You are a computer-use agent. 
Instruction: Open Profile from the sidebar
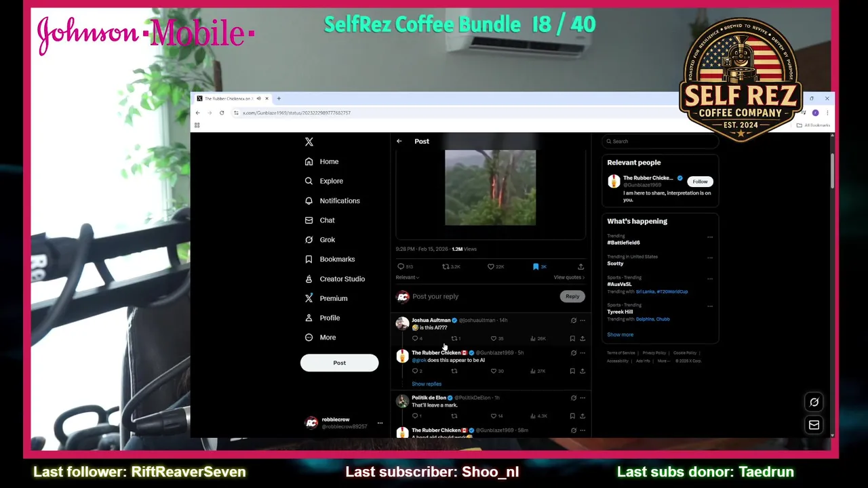coord(322,318)
